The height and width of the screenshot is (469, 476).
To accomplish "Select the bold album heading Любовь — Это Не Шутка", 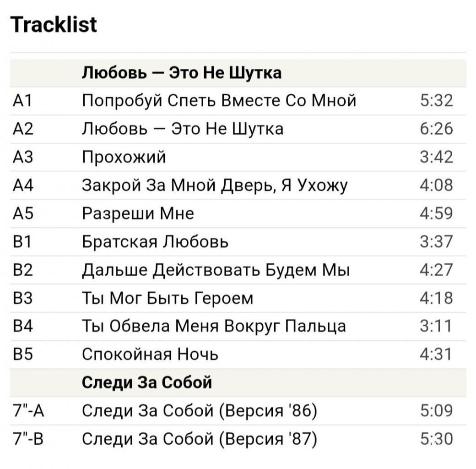I will click(x=181, y=72).
